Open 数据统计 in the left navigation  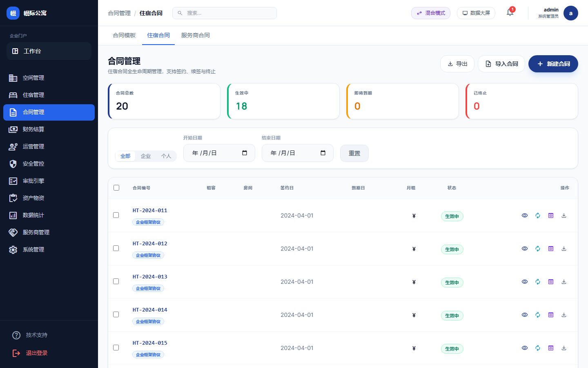pyautogui.click(x=34, y=215)
